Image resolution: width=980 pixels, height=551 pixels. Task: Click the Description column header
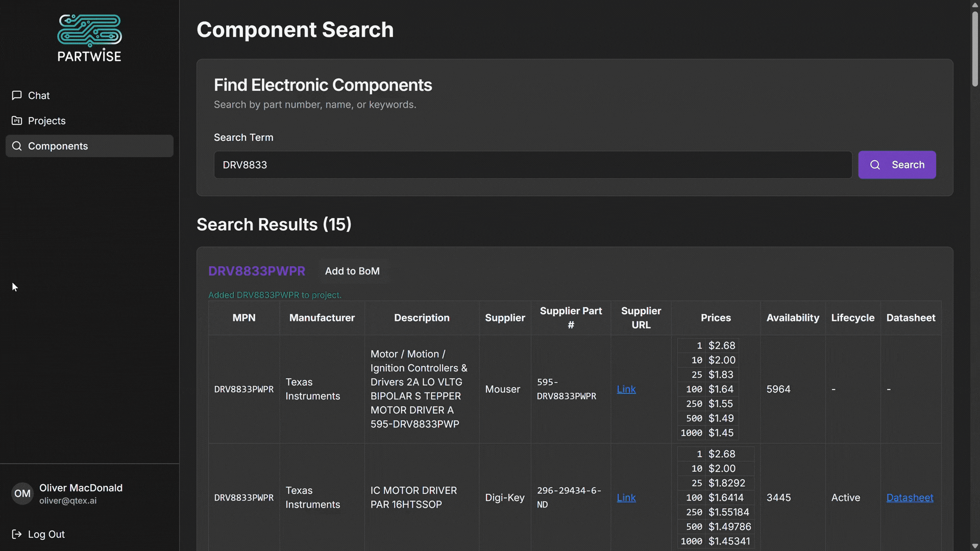coord(422,318)
